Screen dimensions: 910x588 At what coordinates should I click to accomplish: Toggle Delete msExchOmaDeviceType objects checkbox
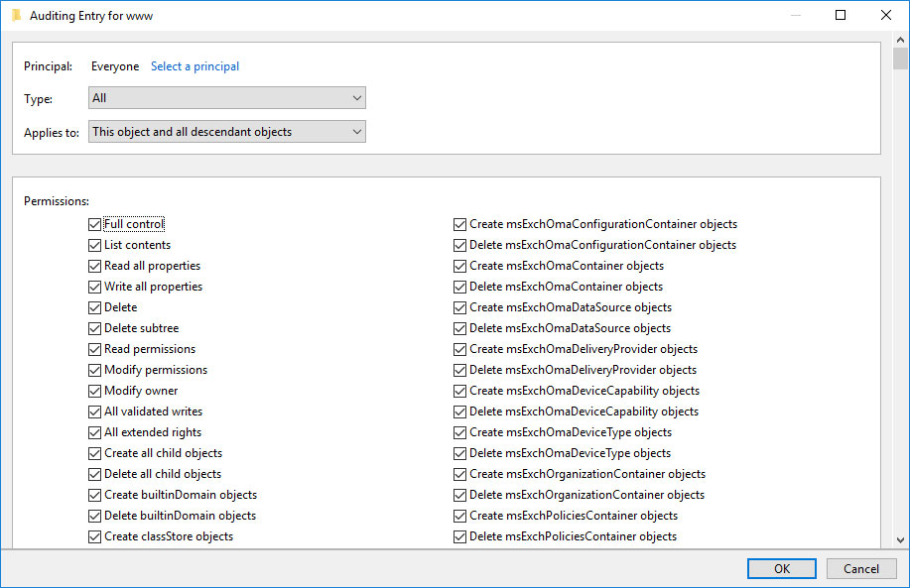(x=459, y=453)
